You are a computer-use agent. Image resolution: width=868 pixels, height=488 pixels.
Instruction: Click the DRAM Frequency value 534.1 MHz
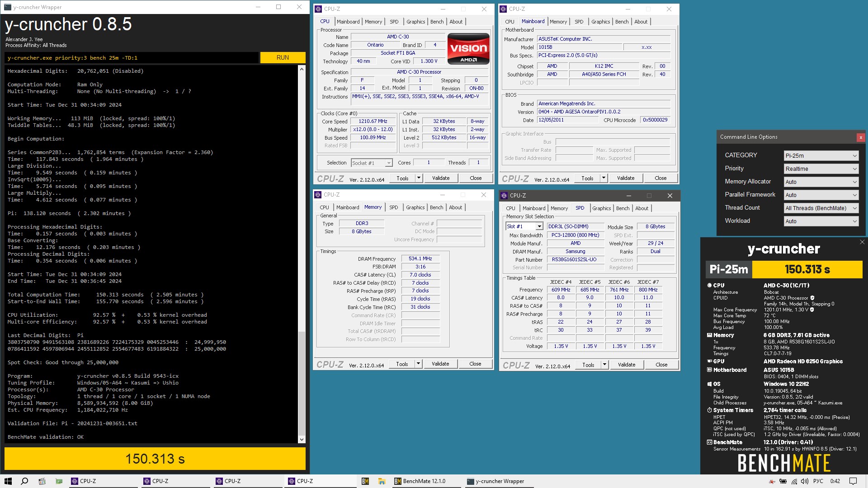(420, 258)
